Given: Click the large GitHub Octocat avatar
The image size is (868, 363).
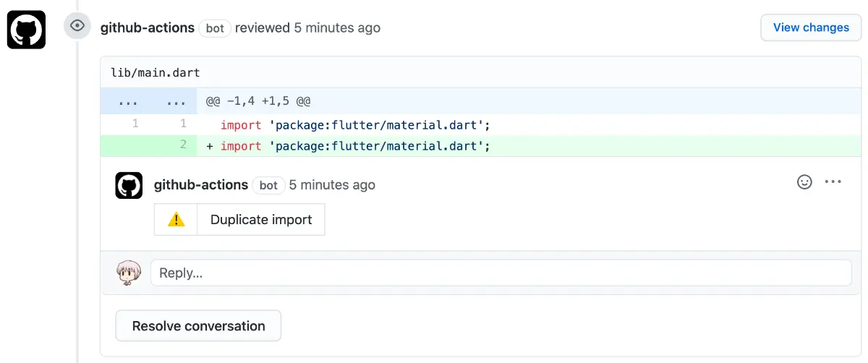Looking at the screenshot, I should click(x=26, y=30).
